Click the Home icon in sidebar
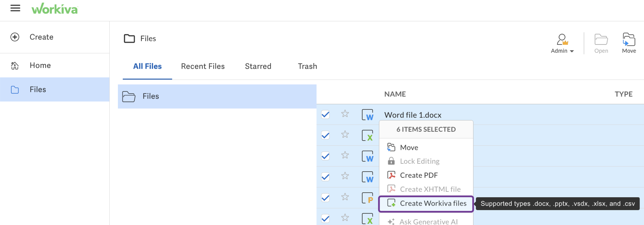 click(15, 66)
